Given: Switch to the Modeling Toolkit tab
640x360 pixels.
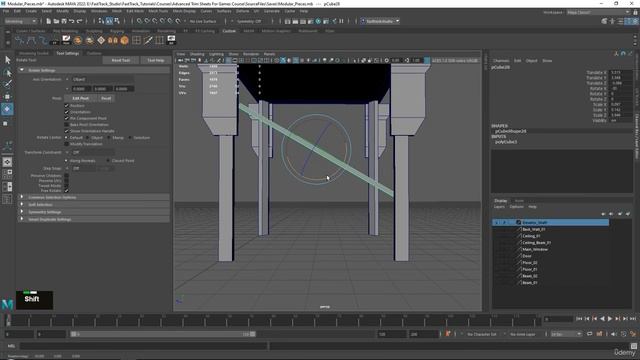Looking at the screenshot, I should click(x=33, y=53).
